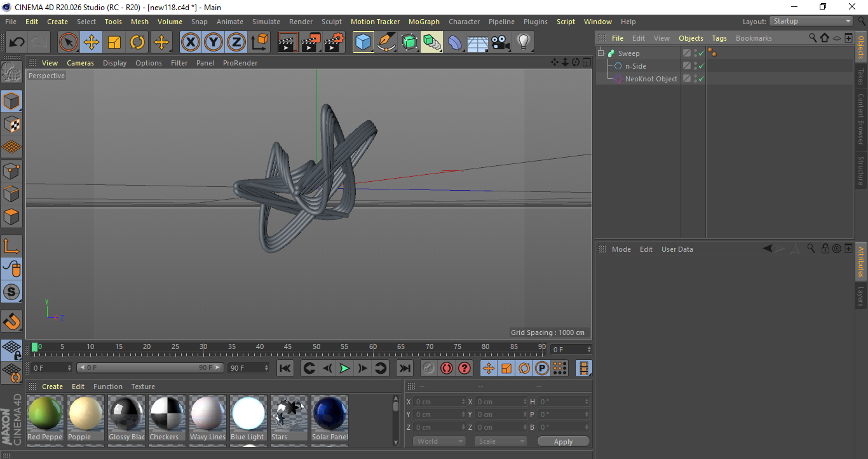Click X position input field
Image resolution: width=868 pixels, height=459 pixels.
tap(439, 402)
